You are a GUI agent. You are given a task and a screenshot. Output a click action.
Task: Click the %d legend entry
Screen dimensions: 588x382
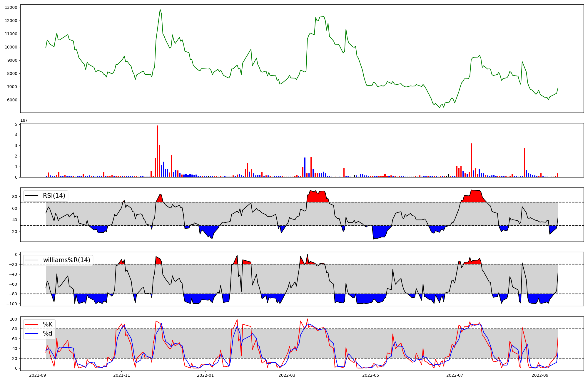point(48,334)
